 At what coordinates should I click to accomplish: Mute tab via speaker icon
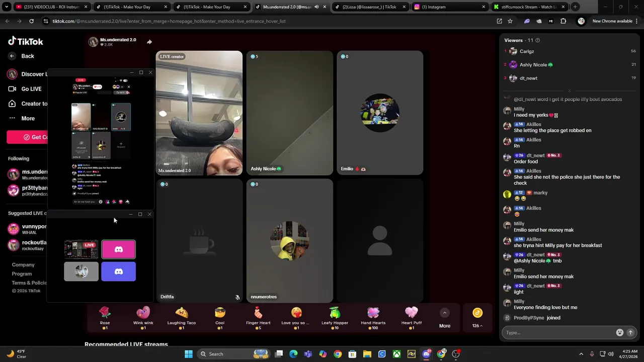coord(316,7)
